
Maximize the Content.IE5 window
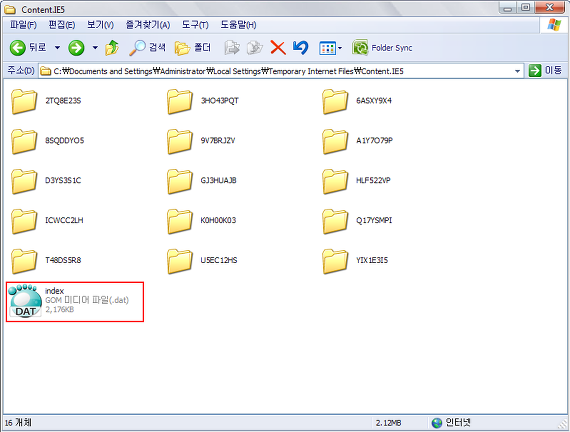(x=526, y=8)
